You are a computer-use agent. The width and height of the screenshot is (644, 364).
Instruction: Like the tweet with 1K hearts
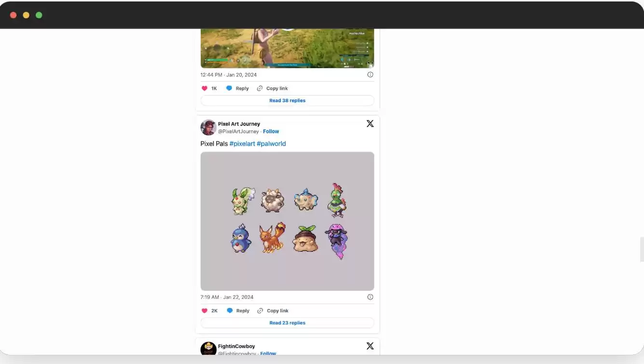click(x=205, y=88)
